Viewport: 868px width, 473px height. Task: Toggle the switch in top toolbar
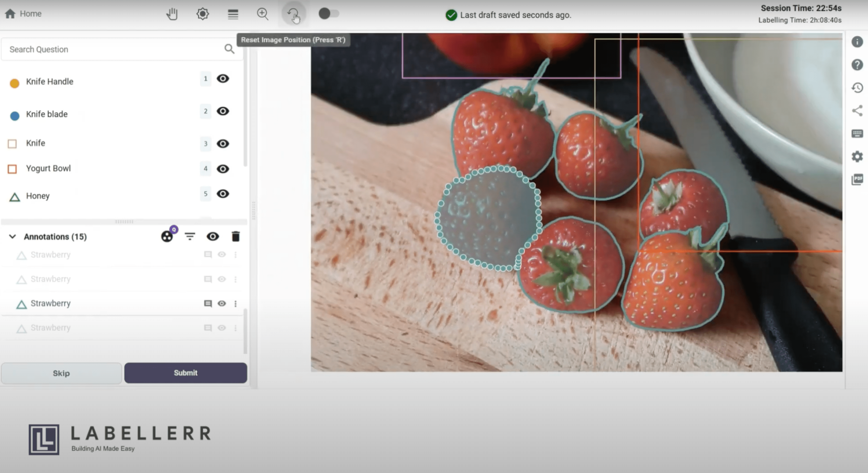point(329,13)
